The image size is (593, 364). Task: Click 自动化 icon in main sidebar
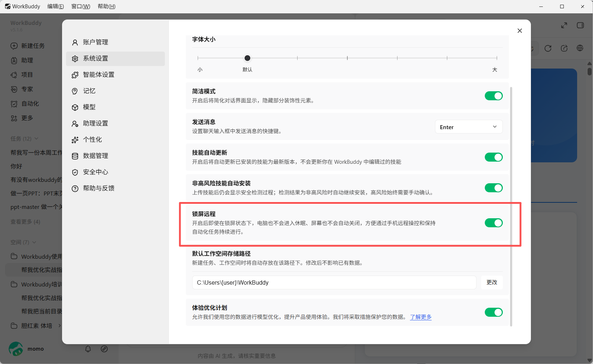pos(14,104)
